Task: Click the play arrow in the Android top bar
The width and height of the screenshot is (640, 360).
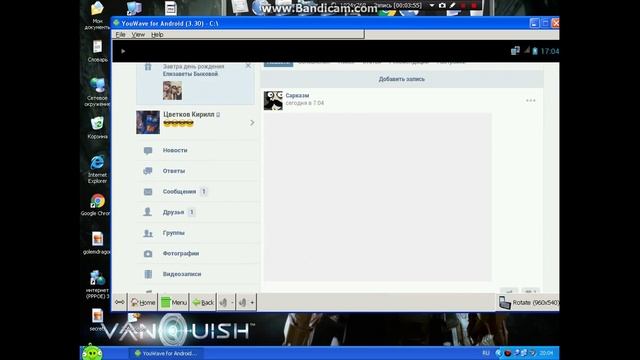Action: tap(123, 51)
